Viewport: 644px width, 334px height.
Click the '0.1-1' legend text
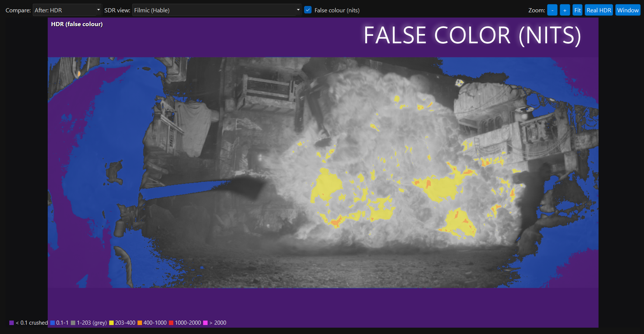pos(62,323)
